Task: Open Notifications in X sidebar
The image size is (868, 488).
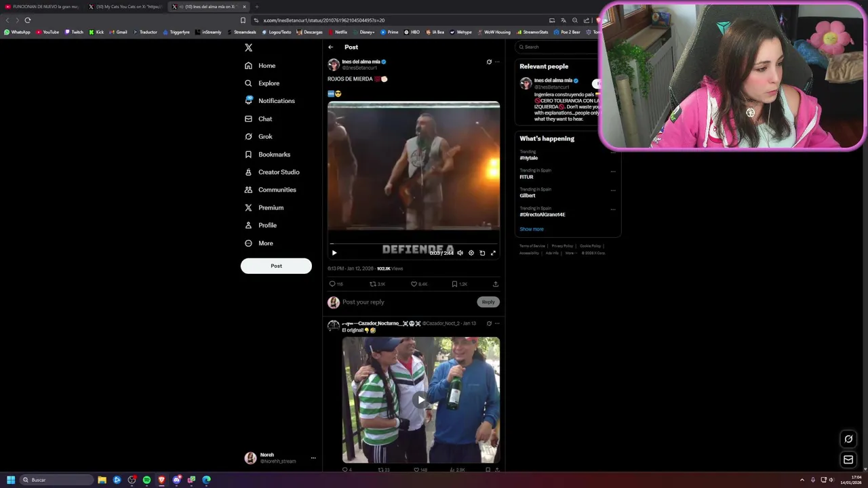Action: coord(270,101)
